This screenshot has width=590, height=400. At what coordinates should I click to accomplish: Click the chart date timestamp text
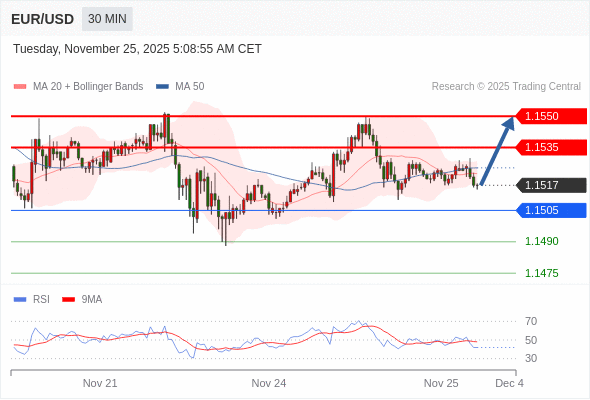(x=137, y=49)
